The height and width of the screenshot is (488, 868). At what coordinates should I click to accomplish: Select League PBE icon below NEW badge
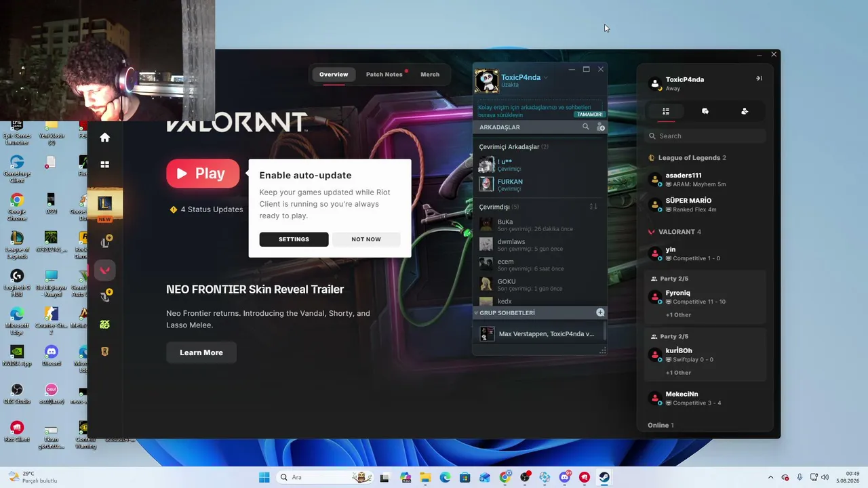click(x=105, y=242)
